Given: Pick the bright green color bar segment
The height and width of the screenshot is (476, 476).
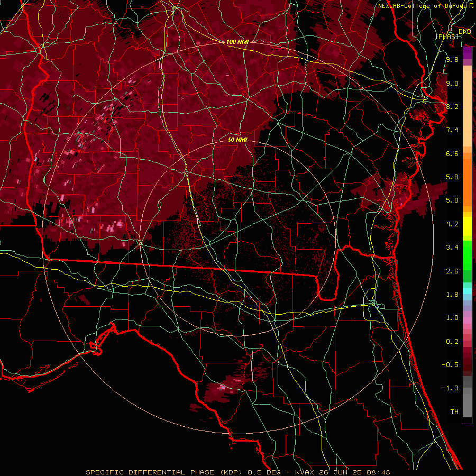Looking at the screenshot, I should pos(467,255).
